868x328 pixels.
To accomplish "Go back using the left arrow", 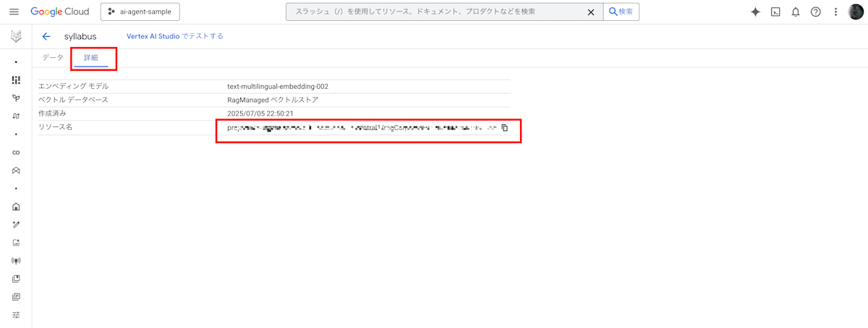I will pos(46,36).
